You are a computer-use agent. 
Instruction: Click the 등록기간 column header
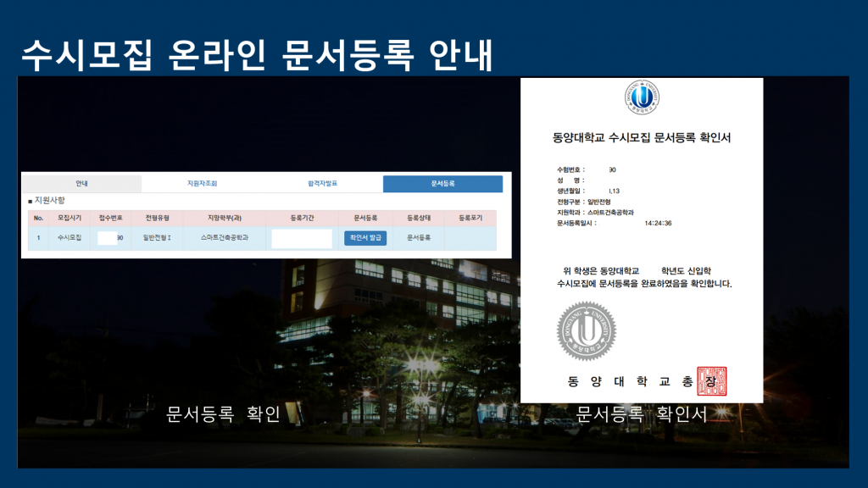pos(303,218)
